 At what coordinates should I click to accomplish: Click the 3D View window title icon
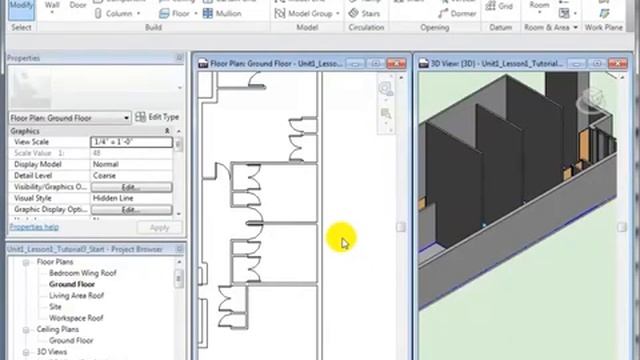tap(424, 64)
